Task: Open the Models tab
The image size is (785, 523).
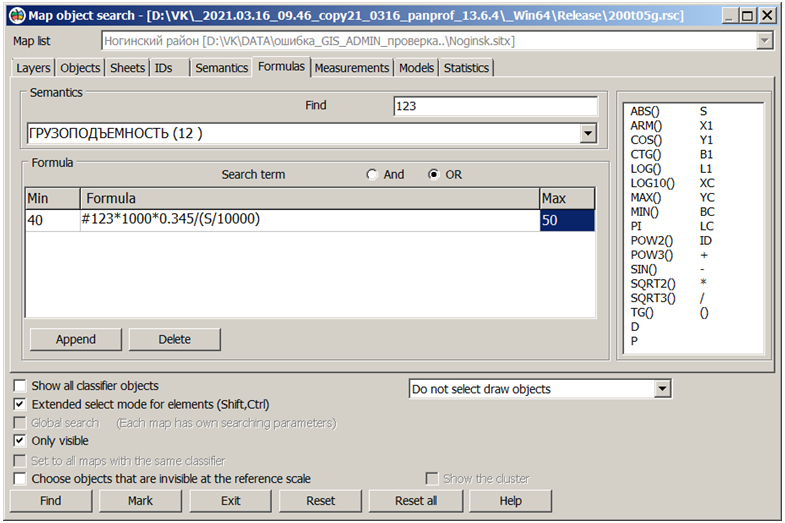Action: coord(416,68)
